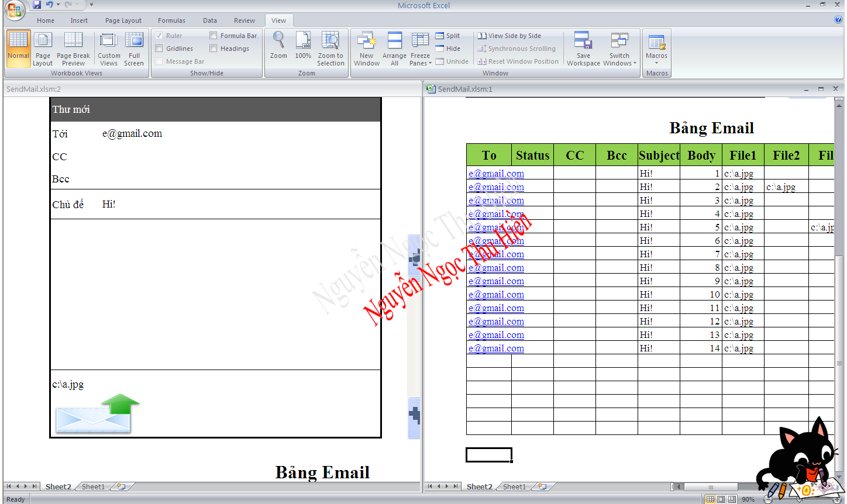847x504 pixels.
Task: Open Page Break Preview
Action: (x=73, y=49)
